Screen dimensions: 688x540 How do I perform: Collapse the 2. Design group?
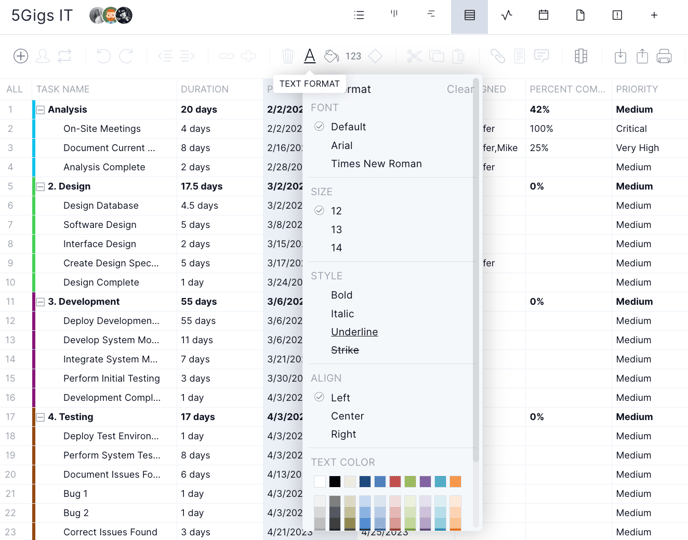pyautogui.click(x=40, y=186)
